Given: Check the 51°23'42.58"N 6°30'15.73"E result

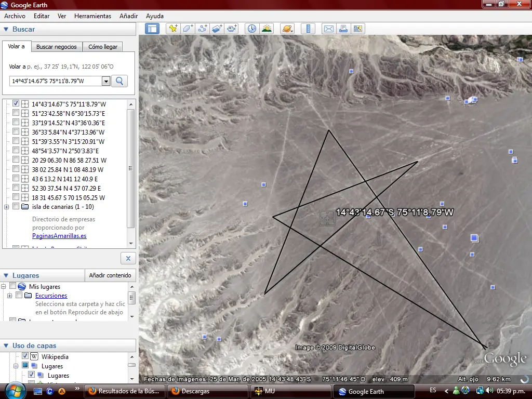Looking at the screenshot, I should point(16,113).
